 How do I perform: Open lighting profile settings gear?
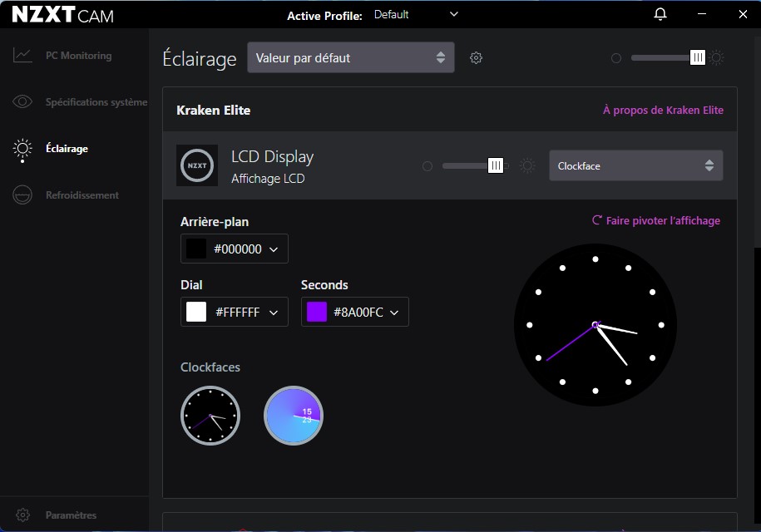pos(476,58)
